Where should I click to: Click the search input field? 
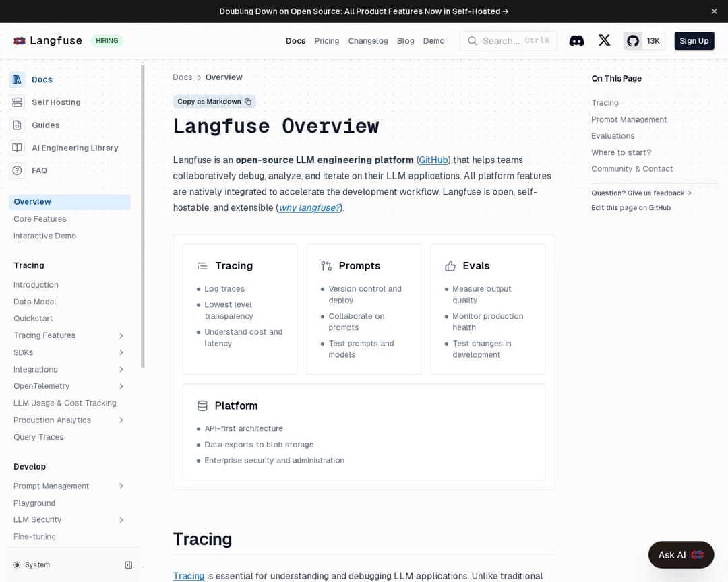tap(508, 41)
